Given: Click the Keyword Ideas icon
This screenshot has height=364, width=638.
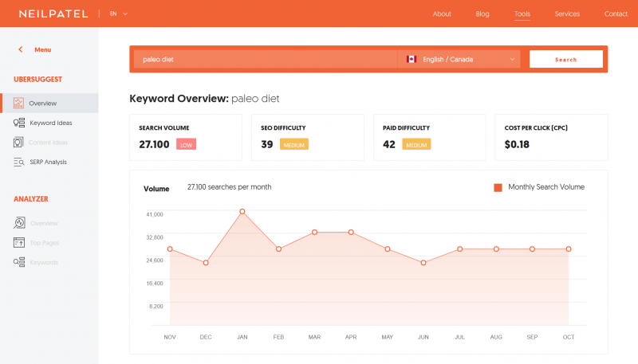Looking at the screenshot, I should click(x=18, y=123).
